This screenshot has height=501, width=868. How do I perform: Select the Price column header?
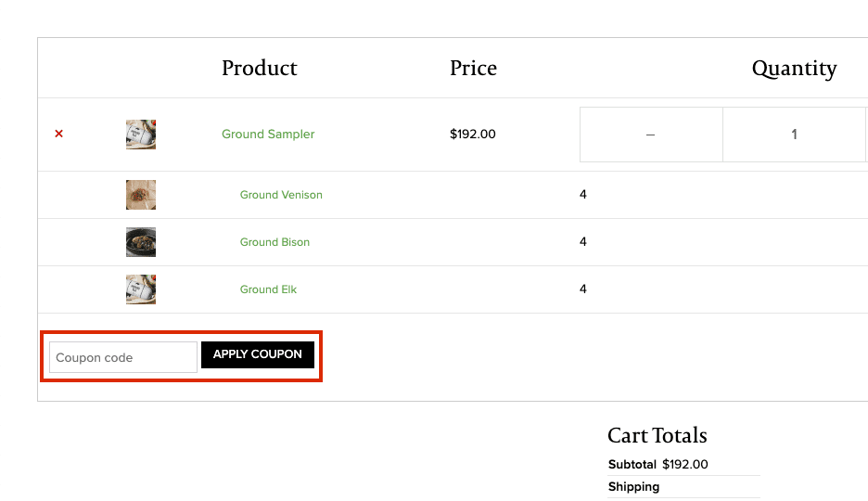click(473, 68)
